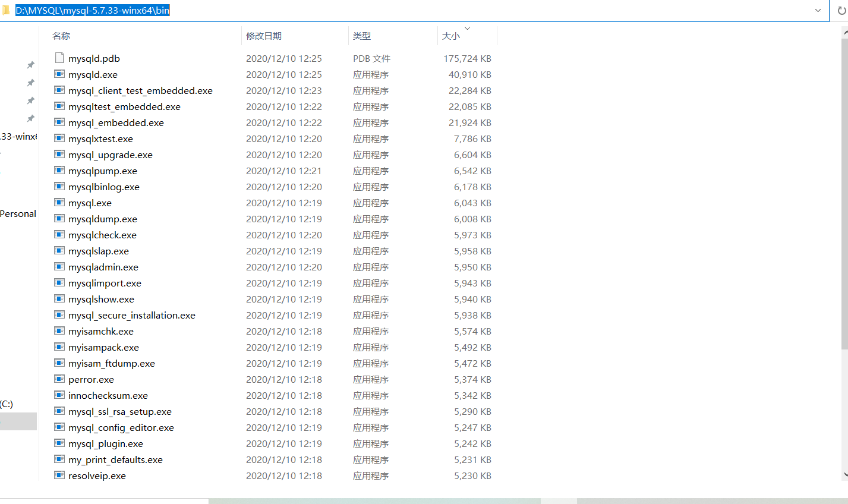
Task: Select the mysqladmin.exe file name
Action: click(103, 267)
